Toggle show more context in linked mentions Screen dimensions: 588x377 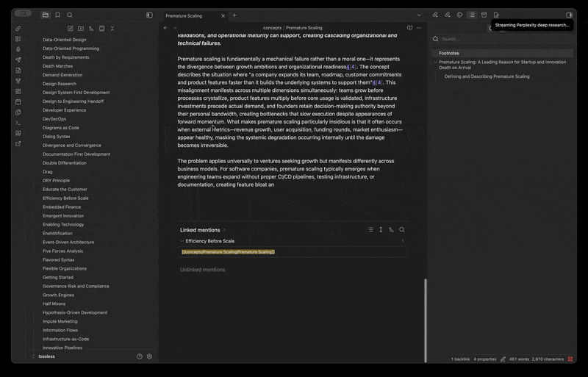pos(381,229)
